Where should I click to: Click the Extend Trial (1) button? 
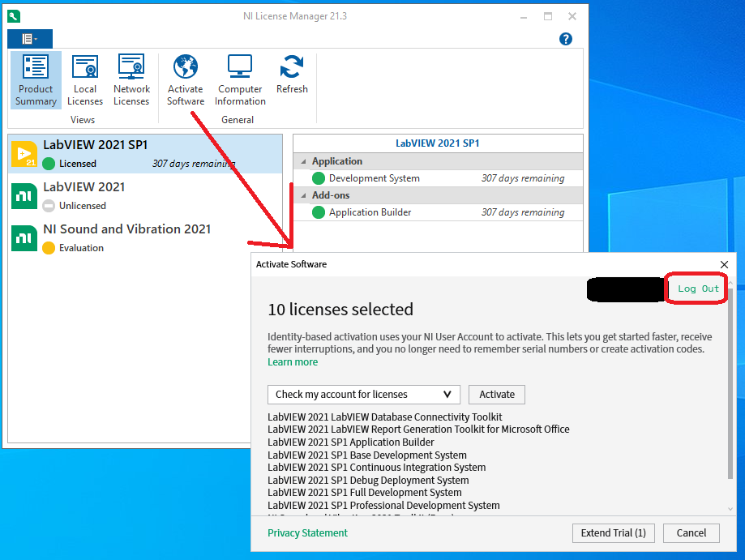click(x=613, y=533)
